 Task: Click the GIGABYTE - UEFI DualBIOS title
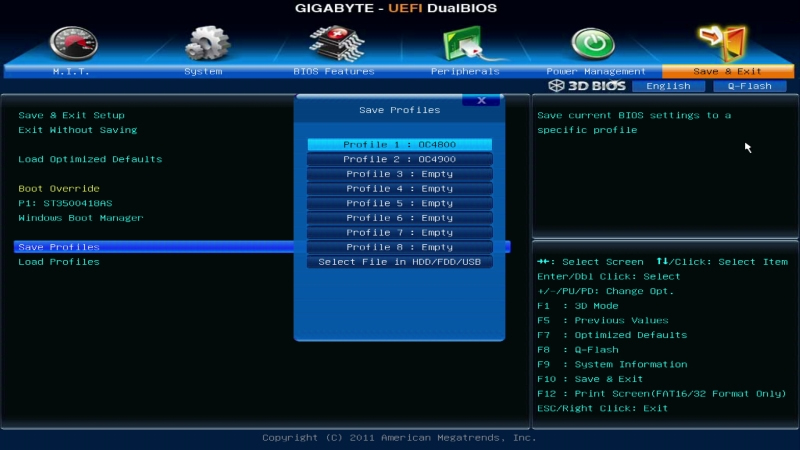click(396, 8)
